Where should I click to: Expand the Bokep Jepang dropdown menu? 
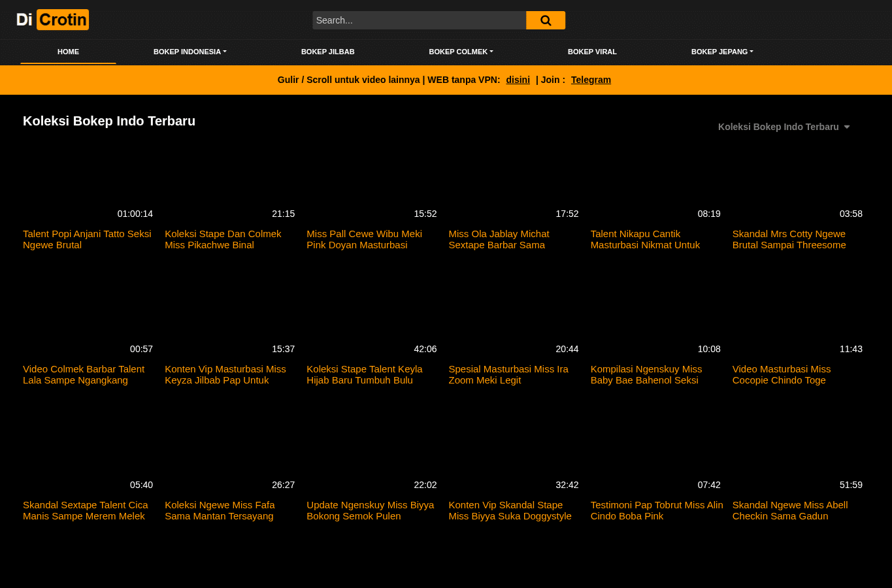coord(722,52)
